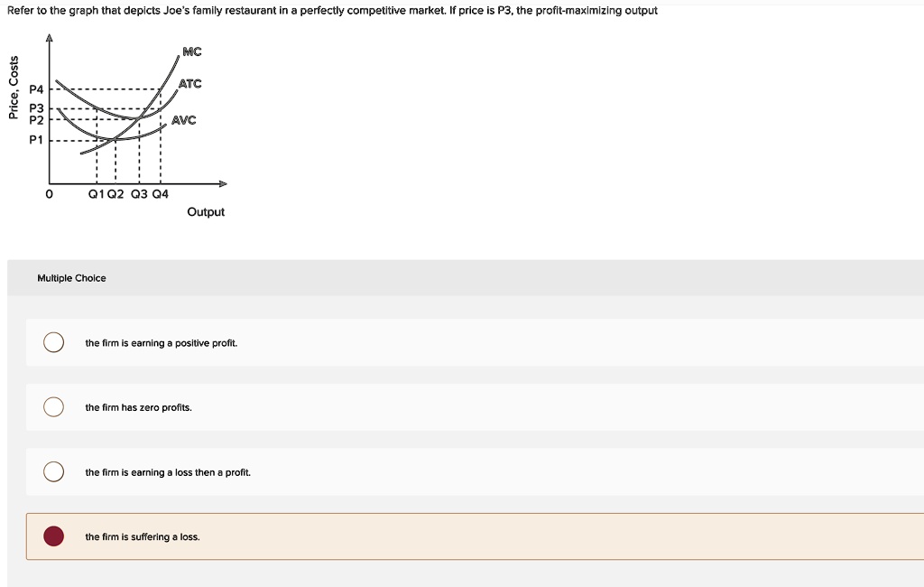Viewport: 924px width, 587px height.
Task: Click the selected "suffering a loss" radio button
Action: coord(54,536)
